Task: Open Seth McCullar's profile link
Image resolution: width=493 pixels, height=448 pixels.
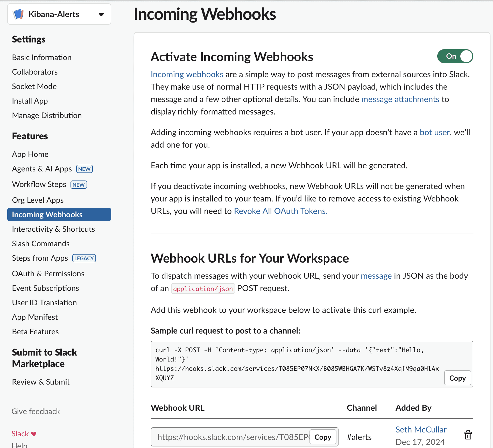Action: (421, 430)
